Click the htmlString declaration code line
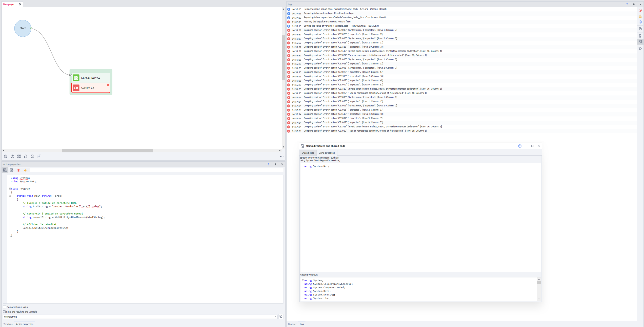The height and width of the screenshot is (327, 644). coord(62,207)
